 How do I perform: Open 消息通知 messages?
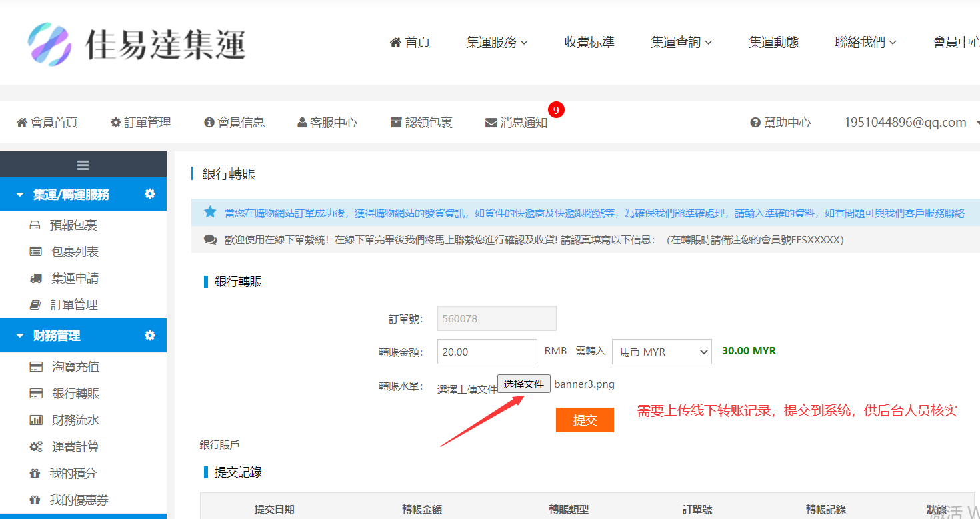[517, 123]
